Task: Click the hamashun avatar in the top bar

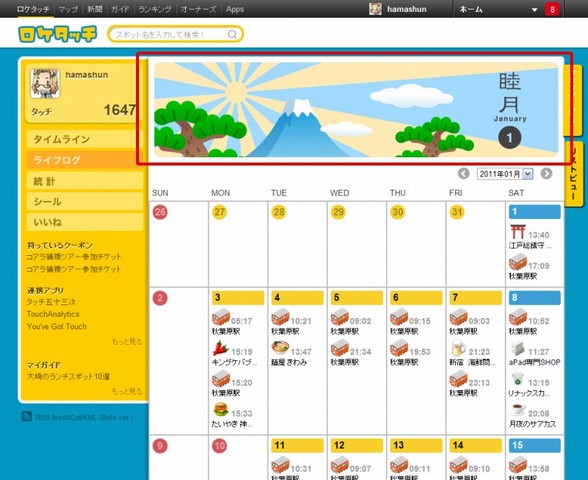Action: [x=375, y=9]
